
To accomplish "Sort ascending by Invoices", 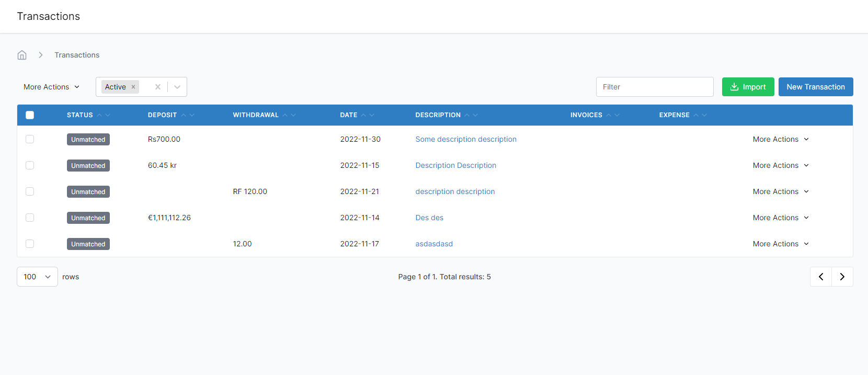I will (609, 115).
